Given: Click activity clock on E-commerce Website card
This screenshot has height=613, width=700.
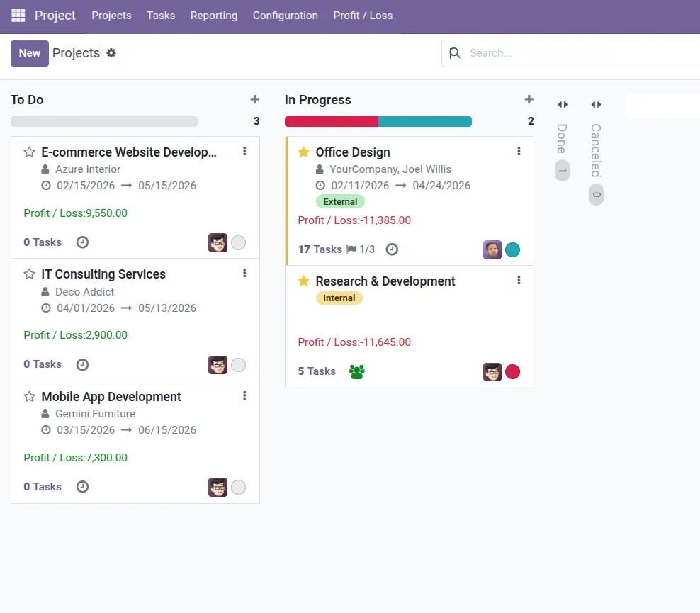Looking at the screenshot, I should (83, 242).
